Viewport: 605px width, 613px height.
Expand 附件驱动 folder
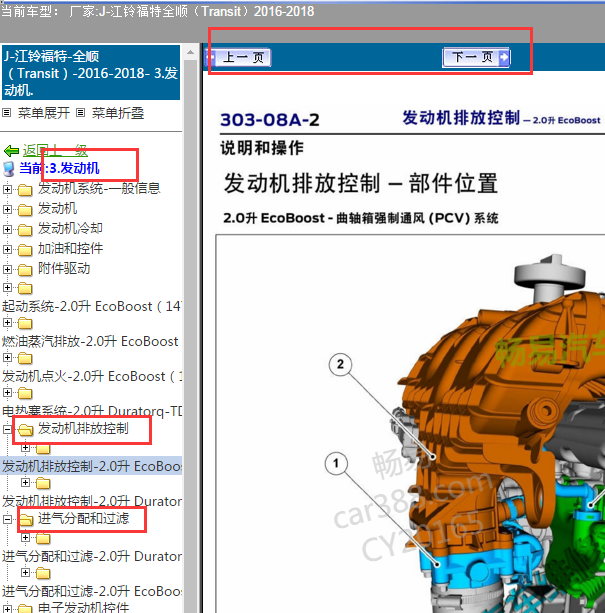click(7, 269)
